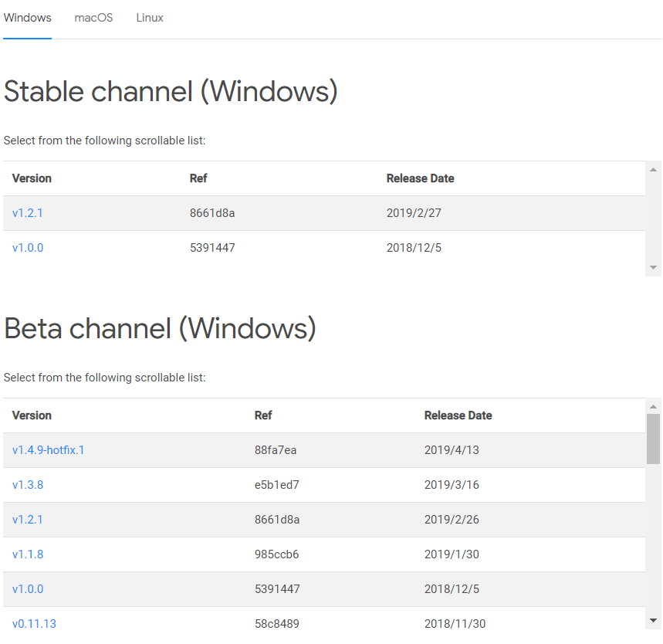Click the Beta channel (Windows) heading

(160, 328)
